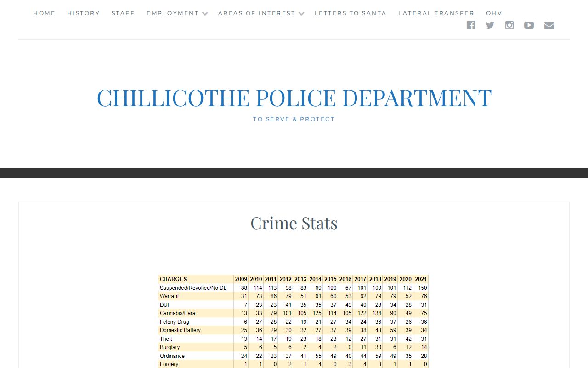The height and width of the screenshot is (368, 588).
Task: Open Areas of Interest menu item
Action: pyautogui.click(x=257, y=13)
